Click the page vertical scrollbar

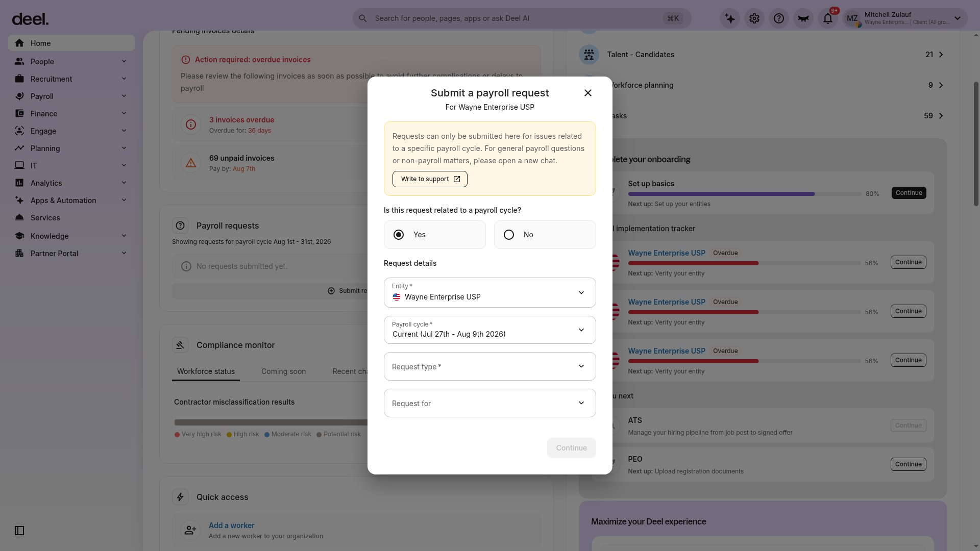tap(976, 143)
